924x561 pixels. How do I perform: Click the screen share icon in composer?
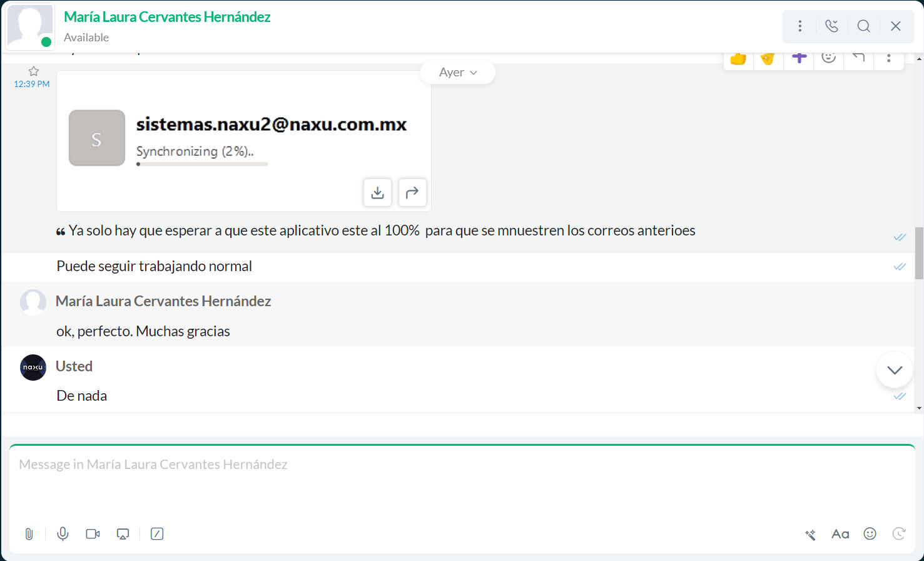123,534
